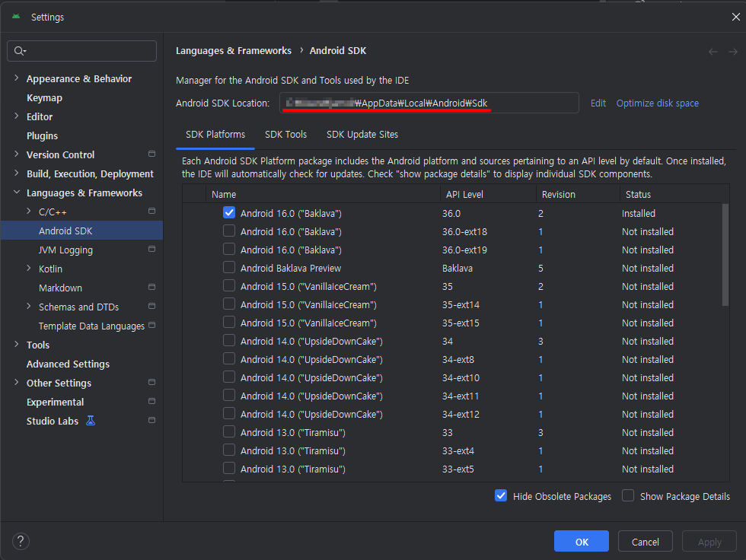Screen dimensions: 746x560
Task: Check Android 14.0 API 34 checkbox
Action: pyautogui.click(x=229, y=340)
